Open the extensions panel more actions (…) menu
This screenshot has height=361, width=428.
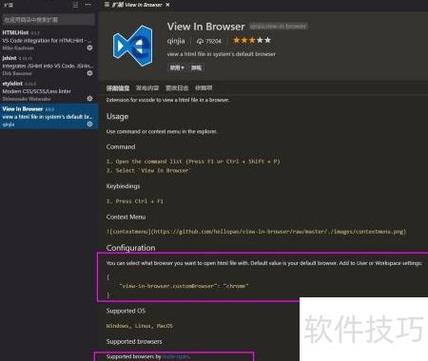click(x=88, y=5)
